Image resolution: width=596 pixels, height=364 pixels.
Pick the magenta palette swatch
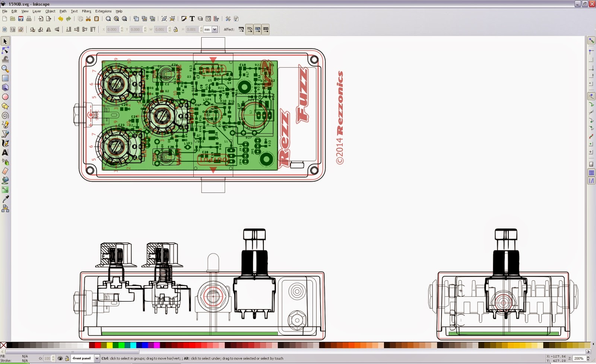click(157, 345)
